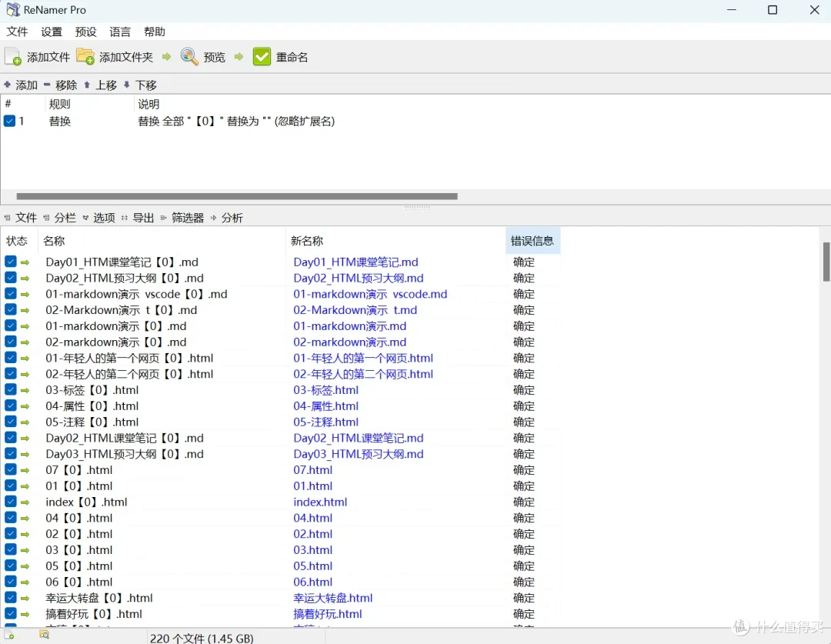This screenshot has width=831, height=644.
Task: Click the 重命名 rename button label
Action: point(292,57)
